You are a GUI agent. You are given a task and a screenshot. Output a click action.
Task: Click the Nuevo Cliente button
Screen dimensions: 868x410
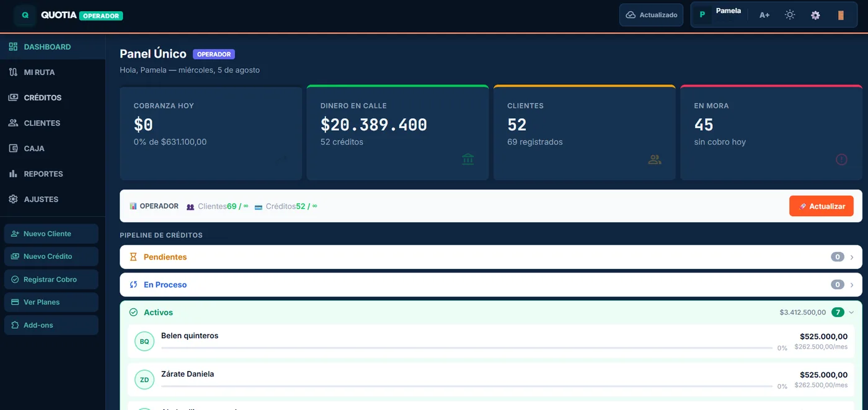click(51, 233)
